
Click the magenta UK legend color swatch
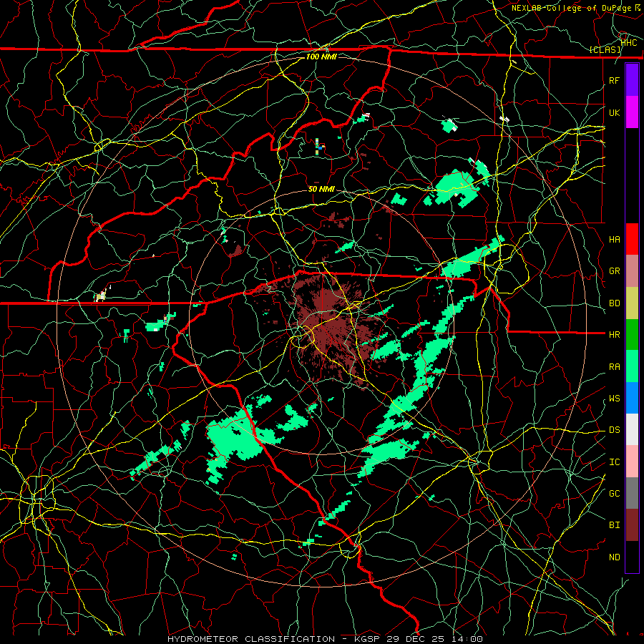(x=632, y=112)
